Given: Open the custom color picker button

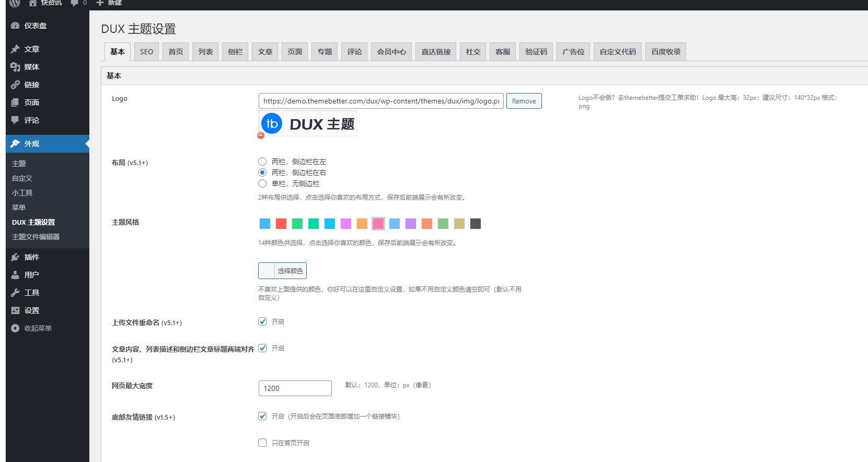Looking at the screenshot, I should (x=282, y=271).
